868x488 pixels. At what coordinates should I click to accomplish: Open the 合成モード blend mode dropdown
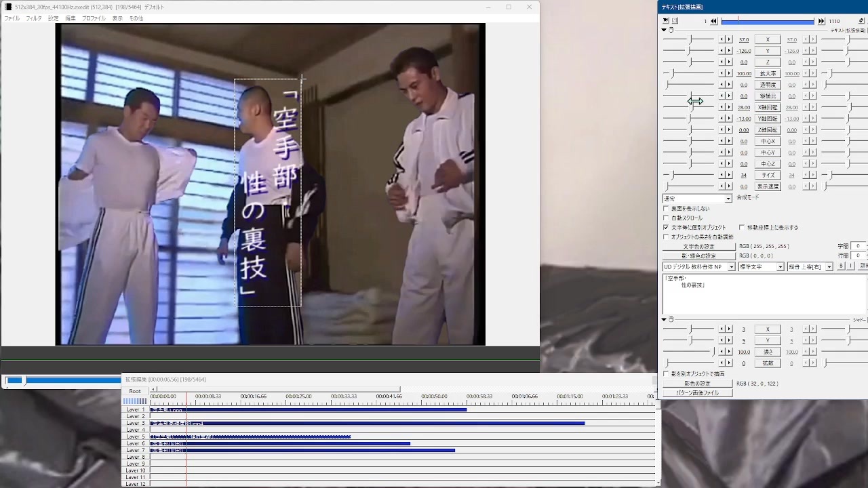[x=697, y=199]
